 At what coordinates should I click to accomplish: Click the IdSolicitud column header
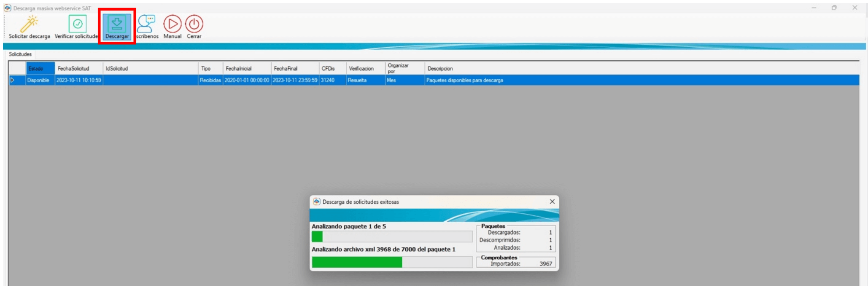(x=150, y=68)
